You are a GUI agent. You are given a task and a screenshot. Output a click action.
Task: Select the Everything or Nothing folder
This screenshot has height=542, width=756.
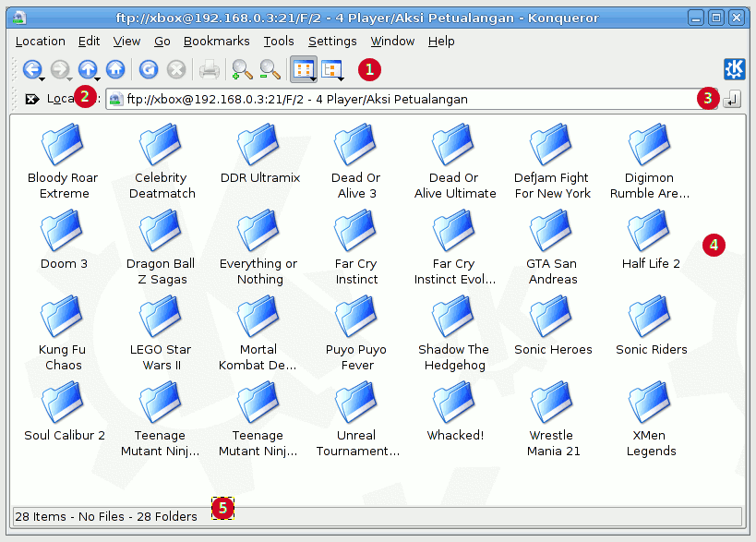pyautogui.click(x=258, y=247)
